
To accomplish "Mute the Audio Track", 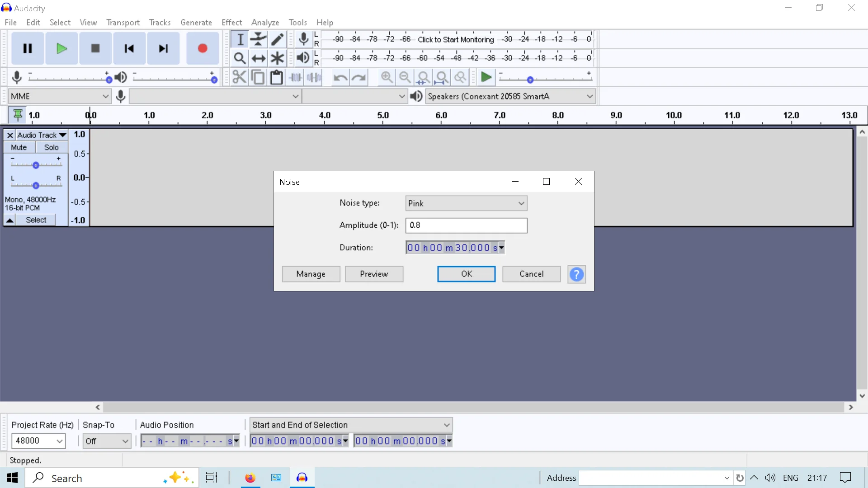I will [x=19, y=147].
